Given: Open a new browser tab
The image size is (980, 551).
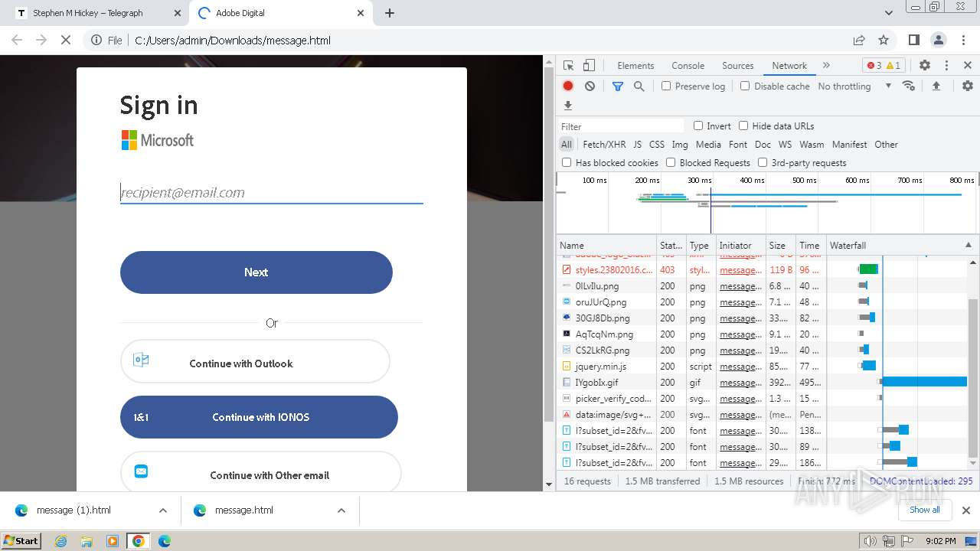Looking at the screenshot, I should [390, 13].
